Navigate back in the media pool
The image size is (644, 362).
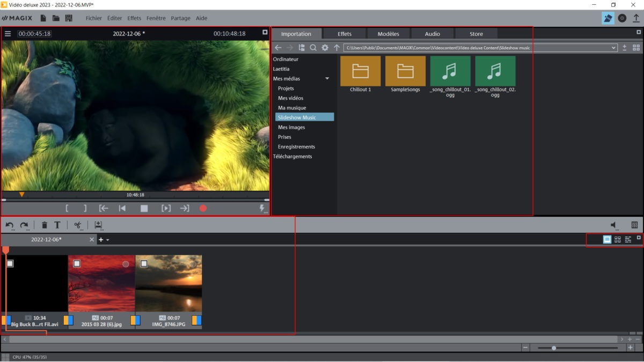(278, 48)
